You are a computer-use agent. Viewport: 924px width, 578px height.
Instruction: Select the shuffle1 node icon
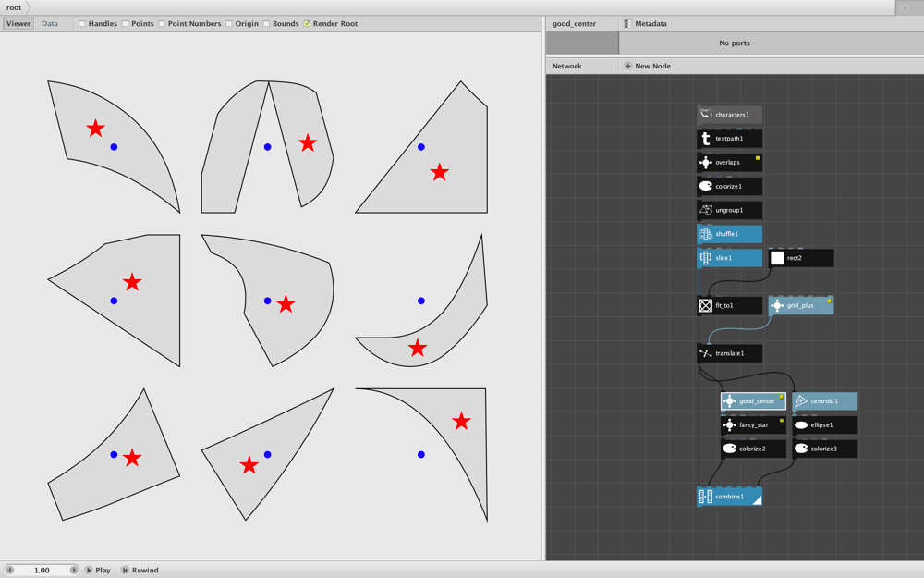click(705, 234)
